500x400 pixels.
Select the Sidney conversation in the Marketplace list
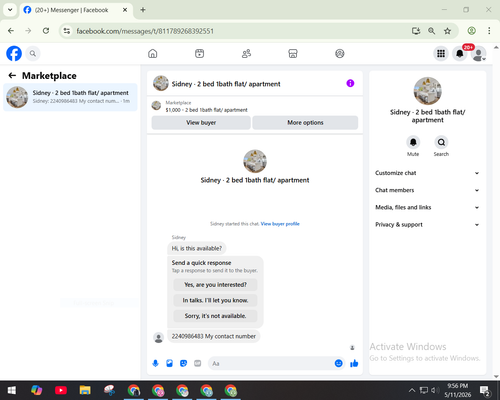click(70, 97)
